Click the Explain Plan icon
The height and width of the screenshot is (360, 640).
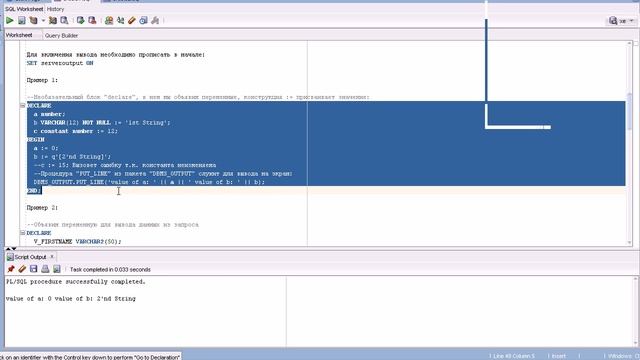coord(33,20)
